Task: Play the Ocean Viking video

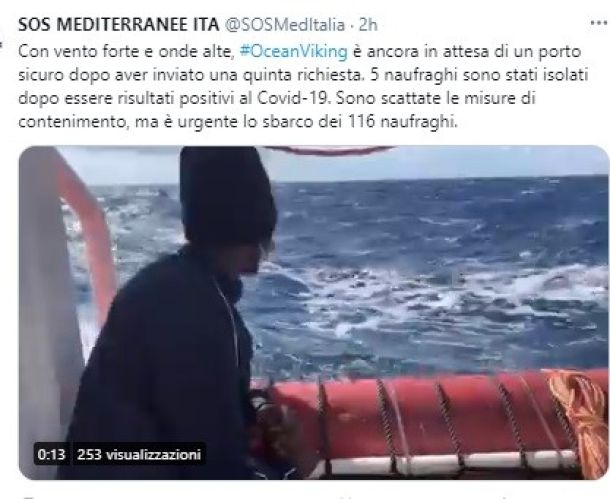Action: point(314,312)
